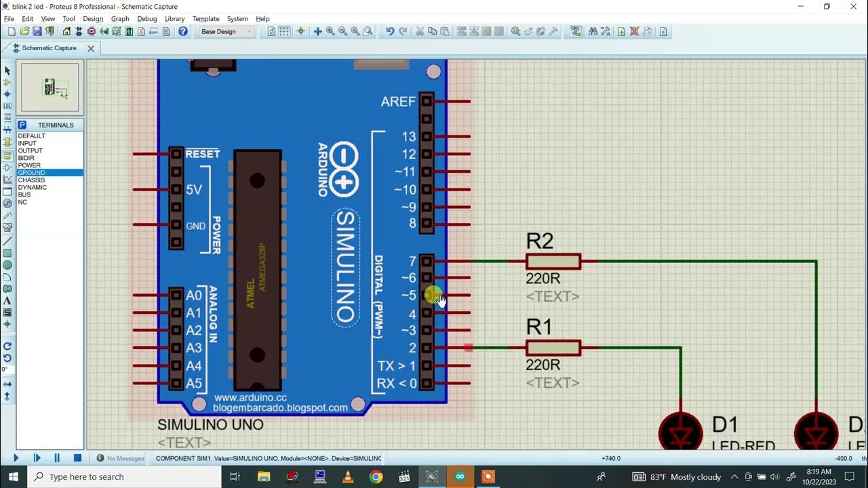Open a project with the folder icon
Screen dimensions: 868x488
24,31
